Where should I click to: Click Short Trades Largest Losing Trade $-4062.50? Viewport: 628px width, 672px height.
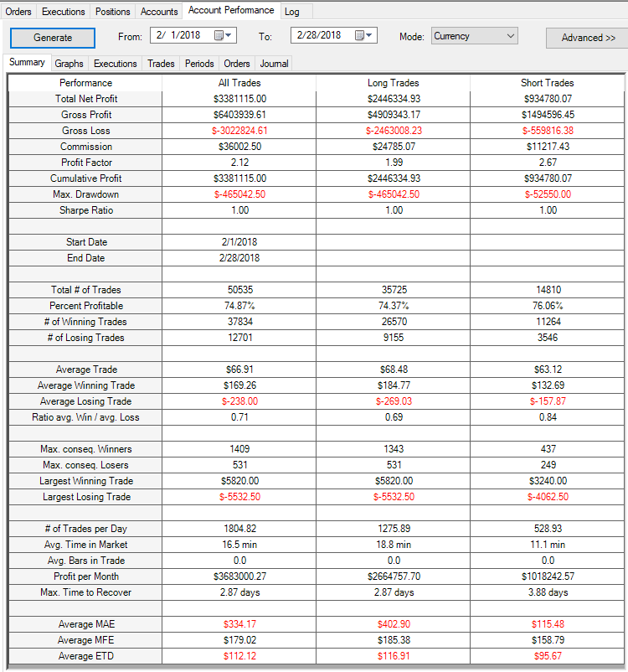coord(548,497)
